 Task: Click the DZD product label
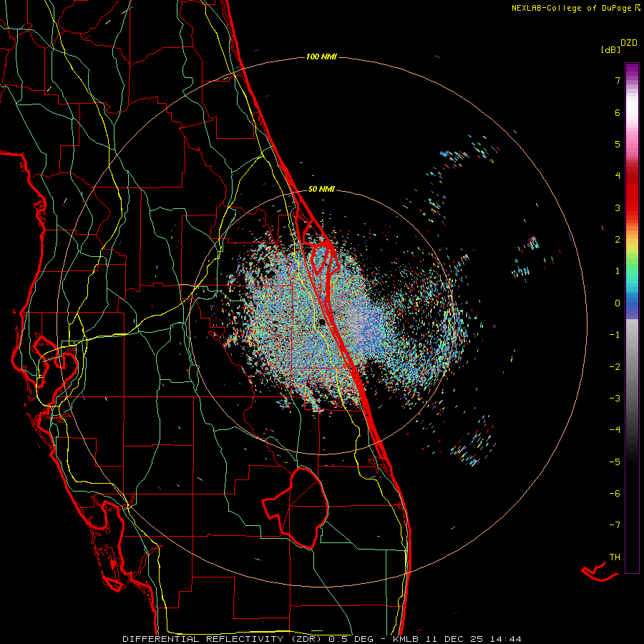(x=629, y=43)
